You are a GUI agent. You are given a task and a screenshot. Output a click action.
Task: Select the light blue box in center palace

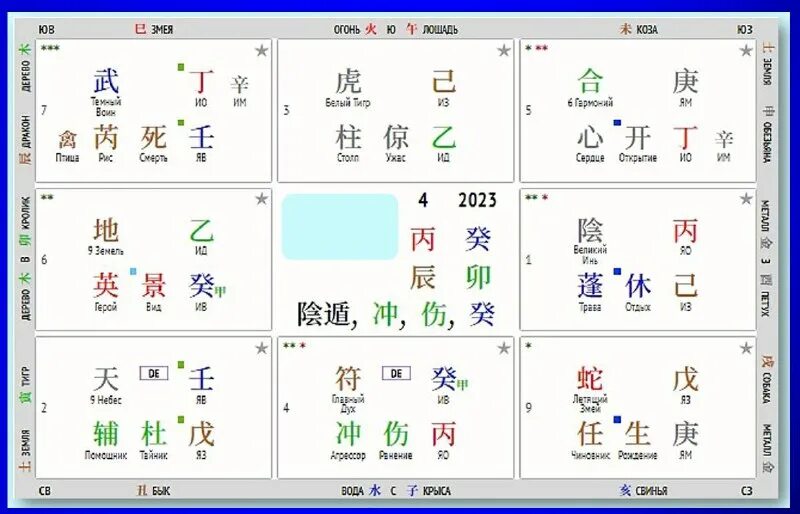coord(340,227)
